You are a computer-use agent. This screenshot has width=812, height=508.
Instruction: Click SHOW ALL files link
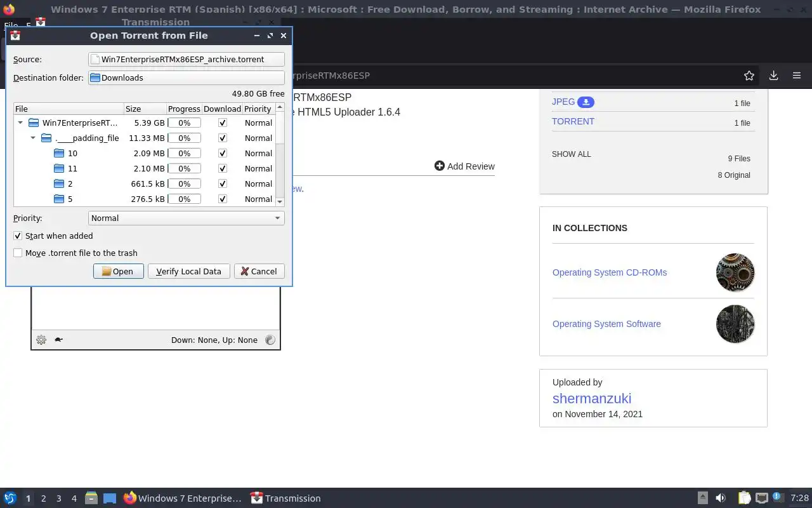(x=571, y=154)
